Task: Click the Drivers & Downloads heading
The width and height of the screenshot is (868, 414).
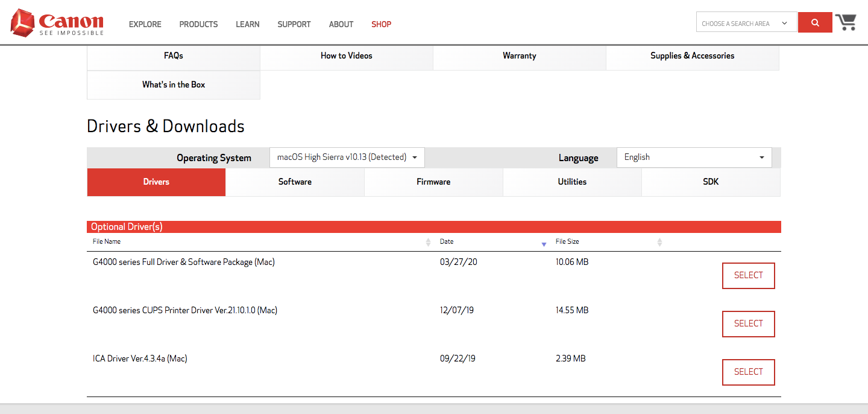Action: [166, 127]
